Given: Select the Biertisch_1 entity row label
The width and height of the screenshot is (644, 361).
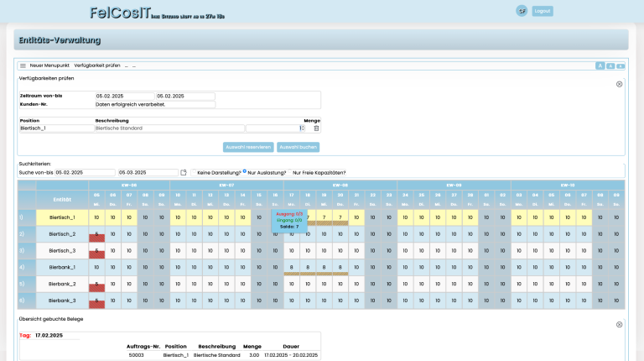Looking at the screenshot, I should coord(62,217).
